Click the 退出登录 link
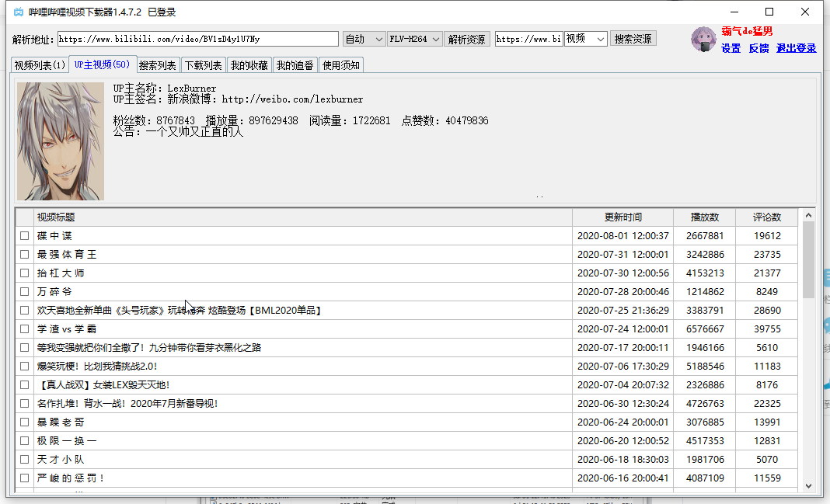 point(796,48)
